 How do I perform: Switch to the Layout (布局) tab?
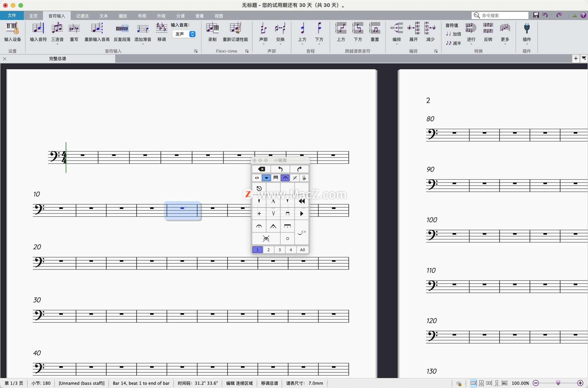point(142,16)
